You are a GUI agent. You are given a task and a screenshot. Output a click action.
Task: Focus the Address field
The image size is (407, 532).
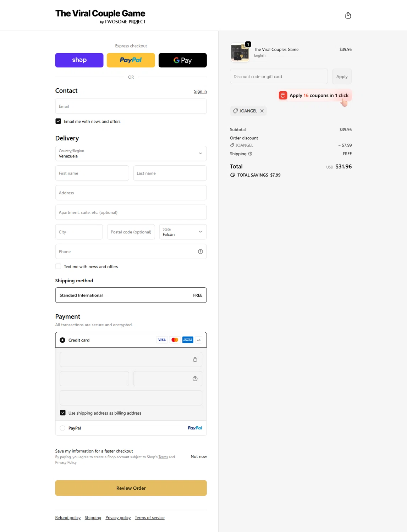(x=131, y=193)
